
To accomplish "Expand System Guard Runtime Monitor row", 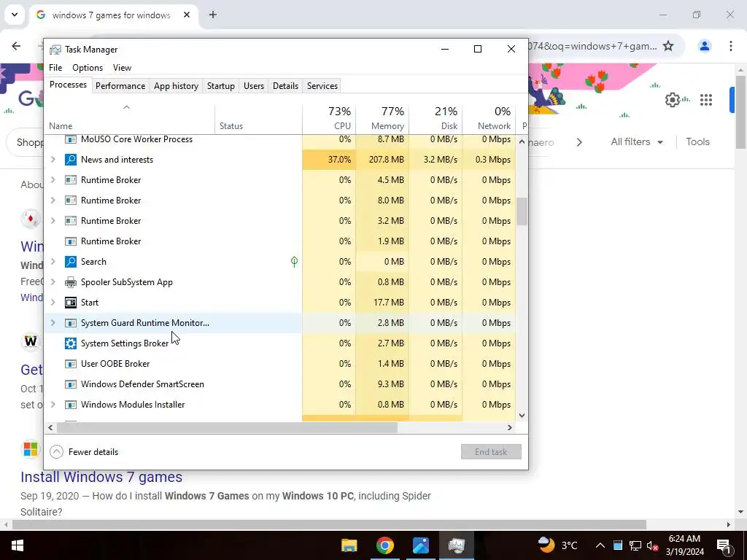I will pos(53,323).
